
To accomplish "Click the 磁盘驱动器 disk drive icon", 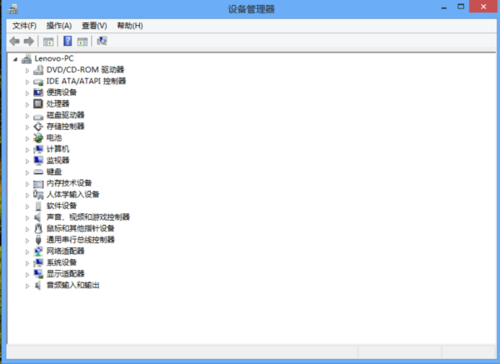I will tap(38, 116).
